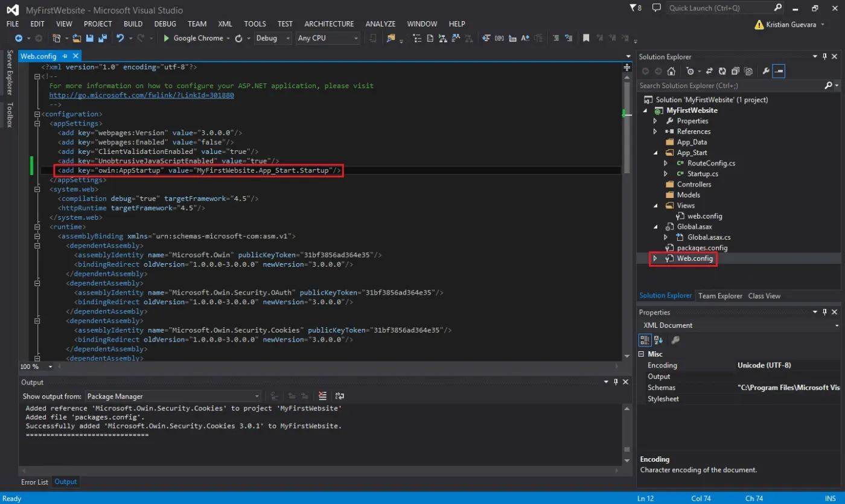Expand the Startup.cs node
845x504 pixels.
coord(666,174)
